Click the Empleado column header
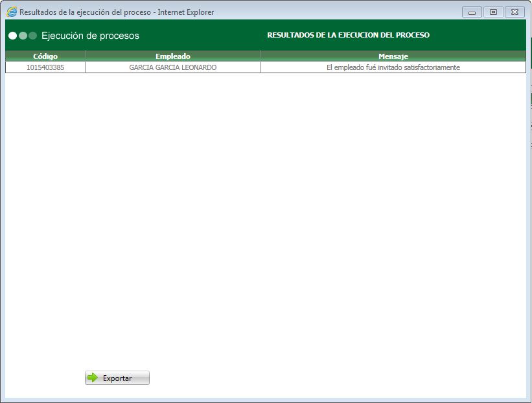The height and width of the screenshot is (403, 532). pos(172,56)
